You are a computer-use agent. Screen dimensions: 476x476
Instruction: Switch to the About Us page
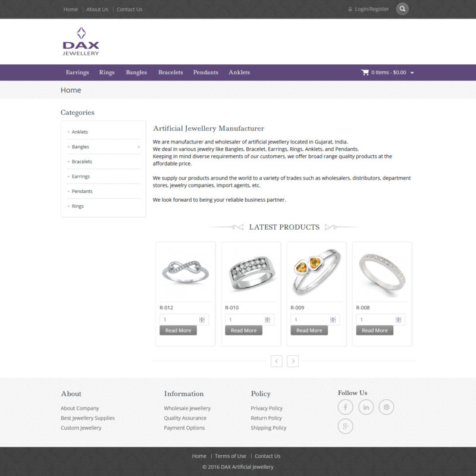(x=97, y=9)
